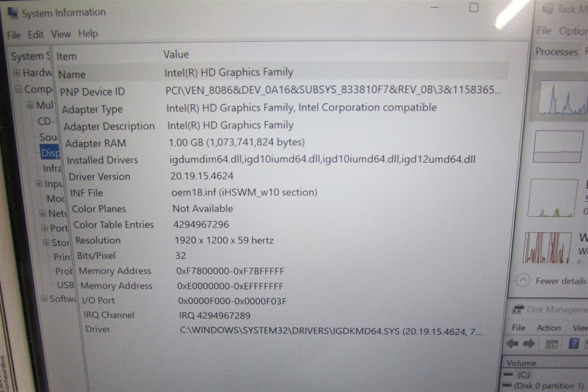Screen dimensions: 588x392
Task: Select the Infrared tree item
Action: [x=52, y=168]
